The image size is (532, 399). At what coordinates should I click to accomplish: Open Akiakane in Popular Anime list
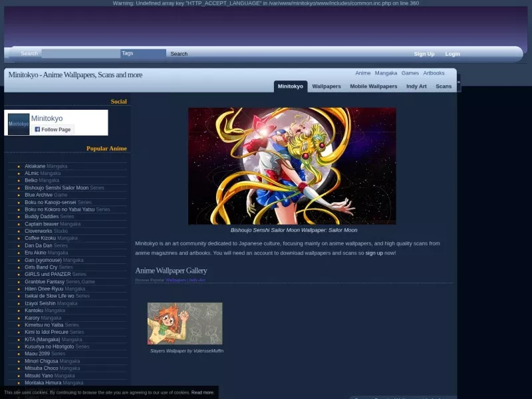35,166
